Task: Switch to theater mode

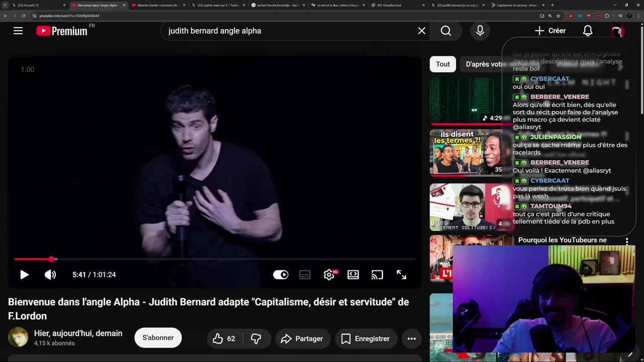Action: 353,275
